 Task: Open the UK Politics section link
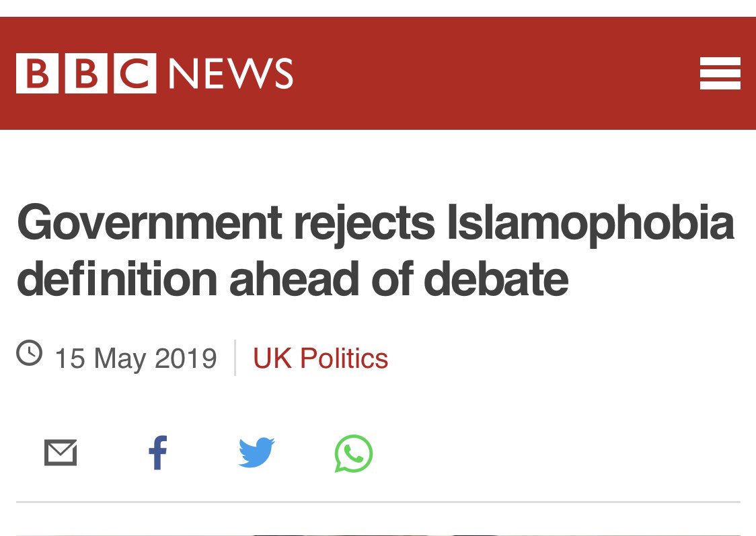(321, 358)
